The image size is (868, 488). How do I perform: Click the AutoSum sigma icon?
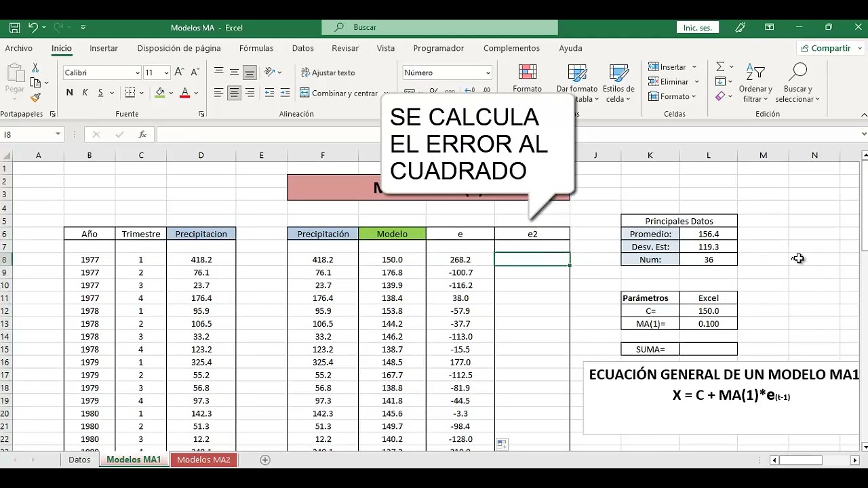click(720, 66)
